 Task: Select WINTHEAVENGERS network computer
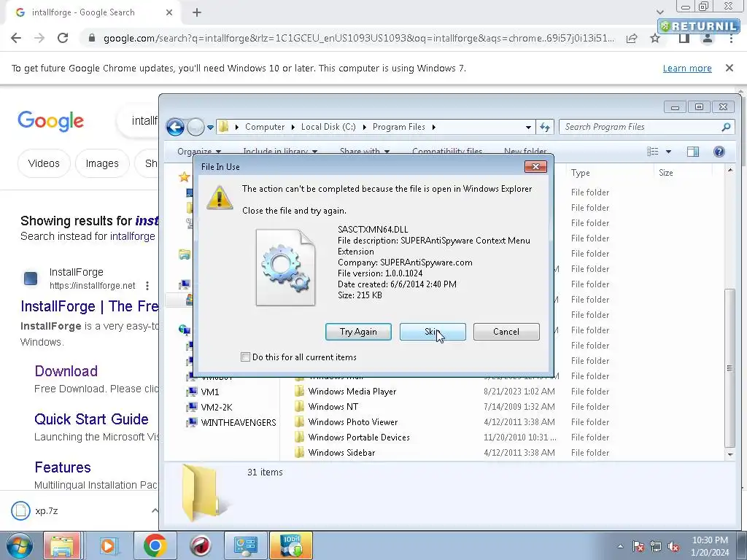[x=239, y=422]
